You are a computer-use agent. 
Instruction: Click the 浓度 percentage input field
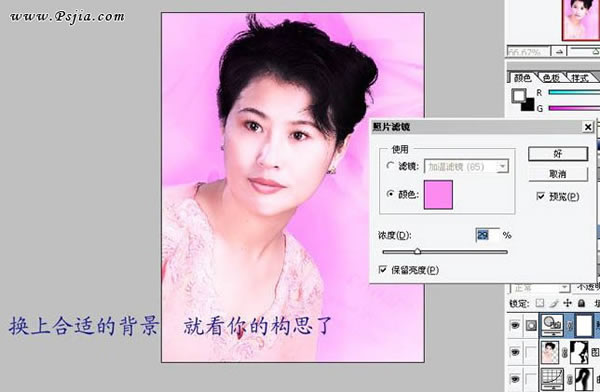pyautogui.click(x=488, y=235)
